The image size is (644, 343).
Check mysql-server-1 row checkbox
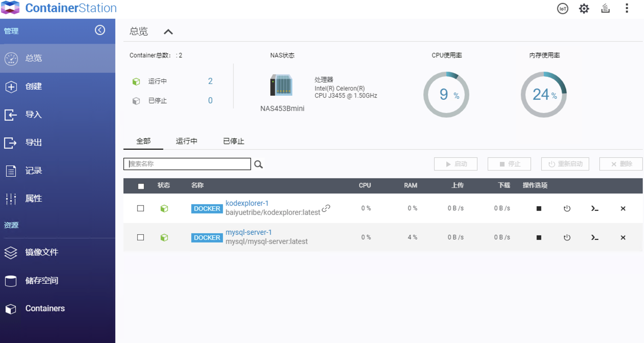[x=140, y=237]
